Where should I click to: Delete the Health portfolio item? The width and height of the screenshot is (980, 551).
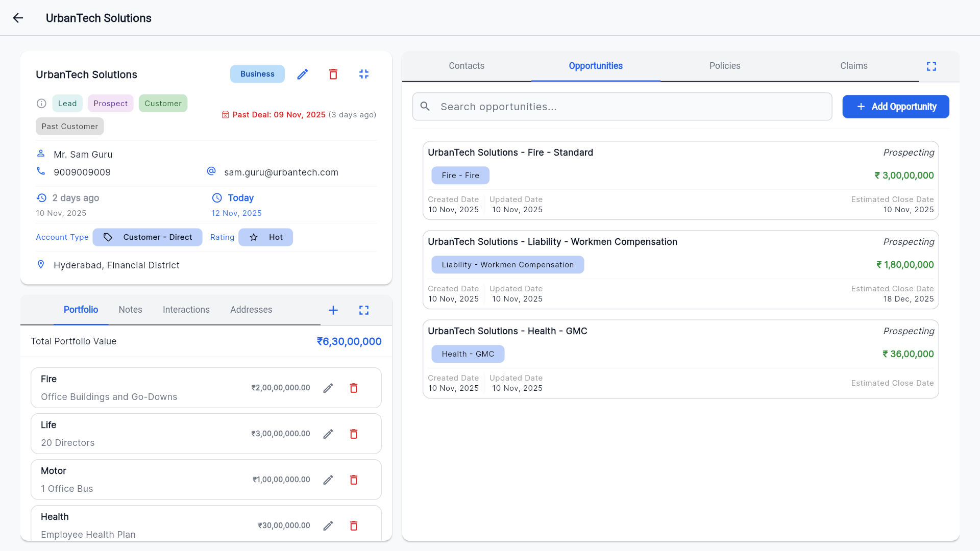point(353,525)
